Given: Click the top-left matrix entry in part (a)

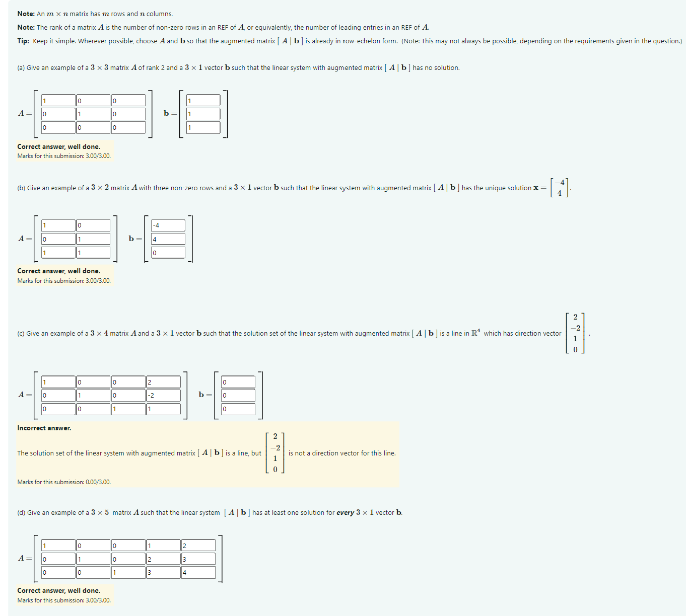Looking at the screenshot, I should click(58, 100).
